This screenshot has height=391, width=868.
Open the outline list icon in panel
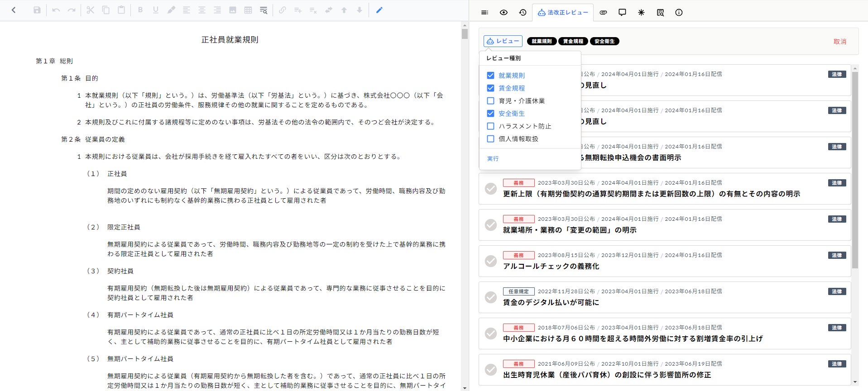[484, 13]
